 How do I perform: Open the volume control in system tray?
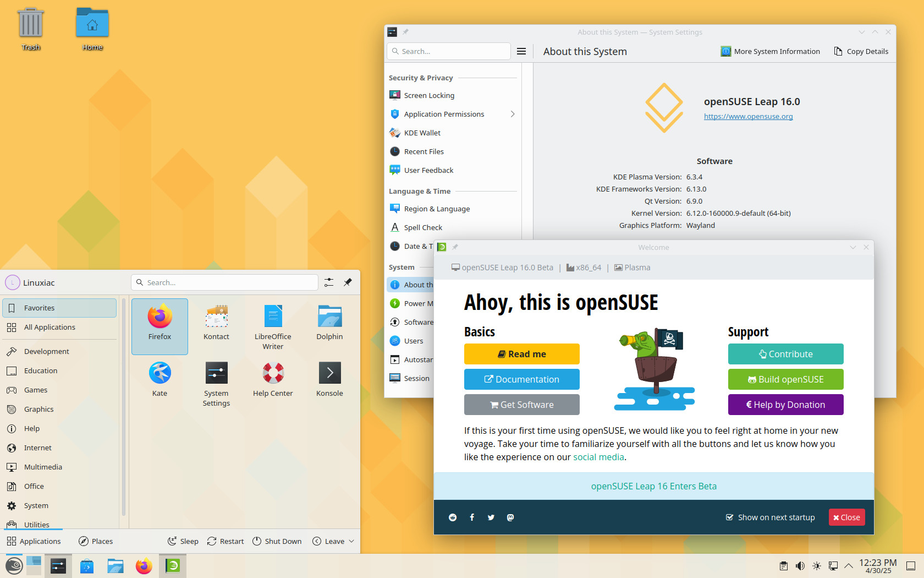tap(800, 566)
